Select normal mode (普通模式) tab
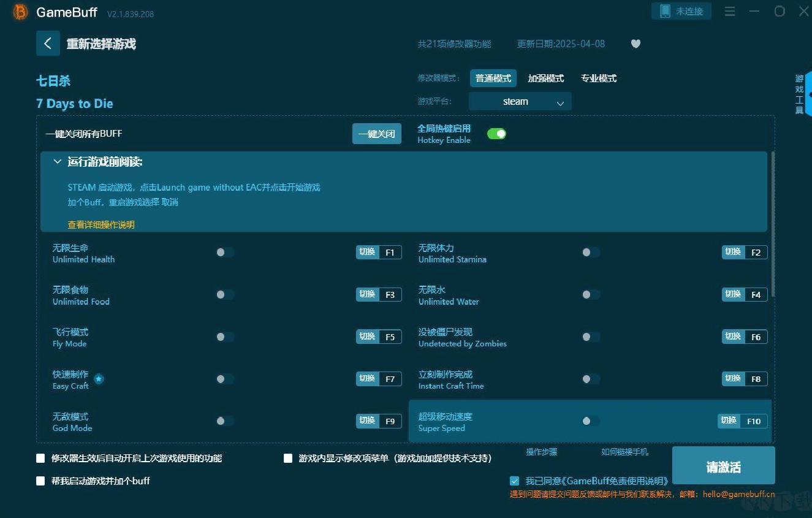This screenshot has height=518, width=812. (x=493, y=78)
